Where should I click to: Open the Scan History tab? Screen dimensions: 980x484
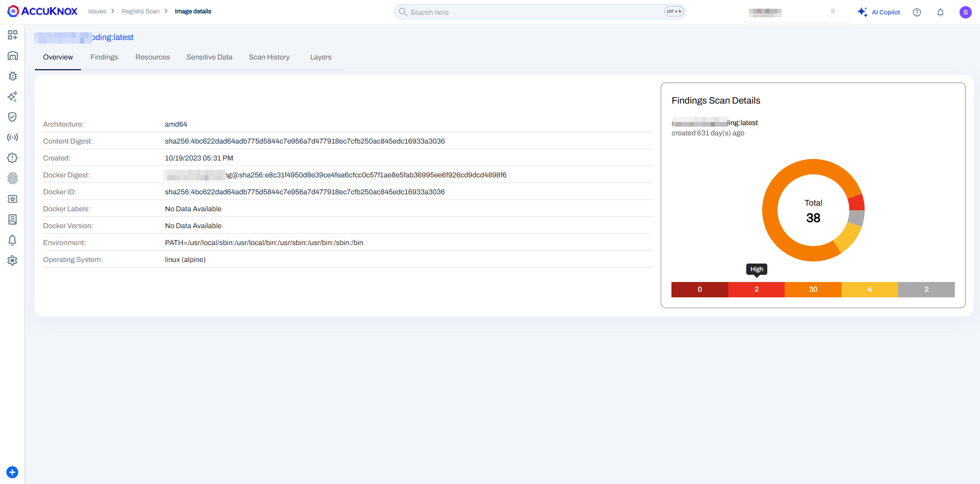[x=269, y=57]
